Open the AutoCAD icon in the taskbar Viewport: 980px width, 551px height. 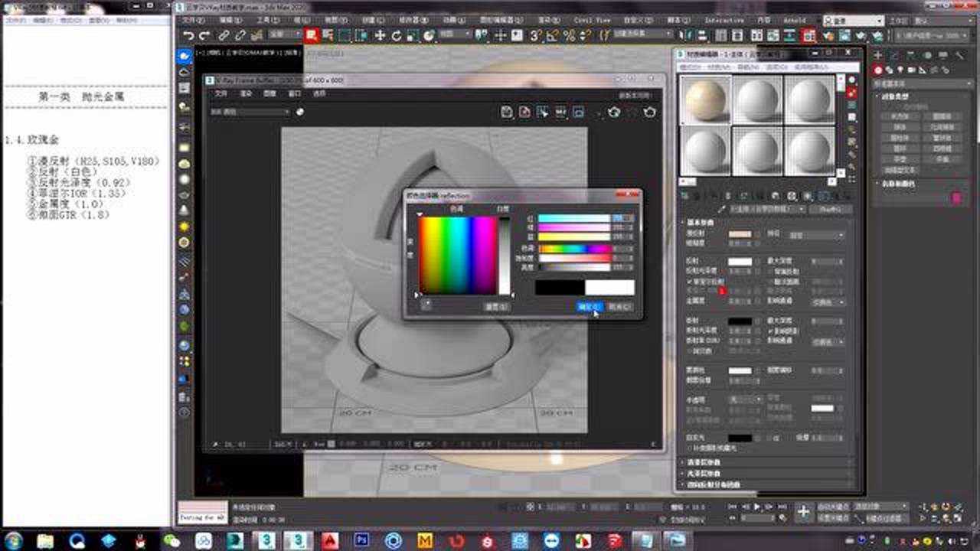[329, 540]
